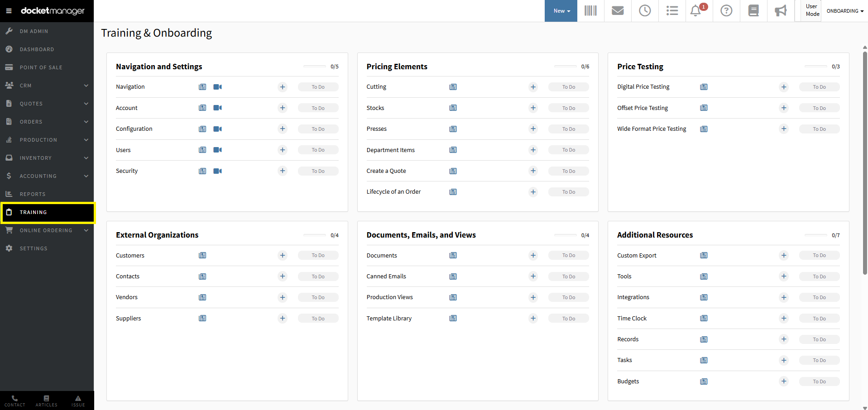The width and height of the screenshot is (868, 410).
Task: Click the User Mode button
Action: click(x=812, y=10)
